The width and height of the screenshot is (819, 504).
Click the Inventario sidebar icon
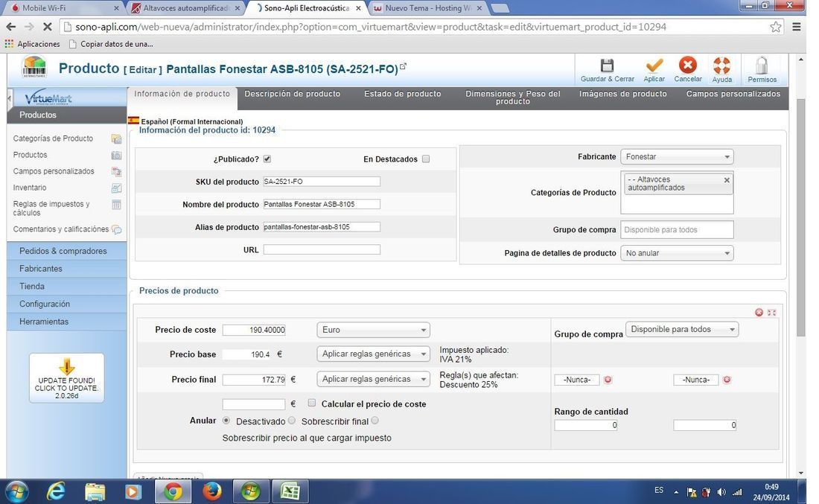tap(116, 188)
